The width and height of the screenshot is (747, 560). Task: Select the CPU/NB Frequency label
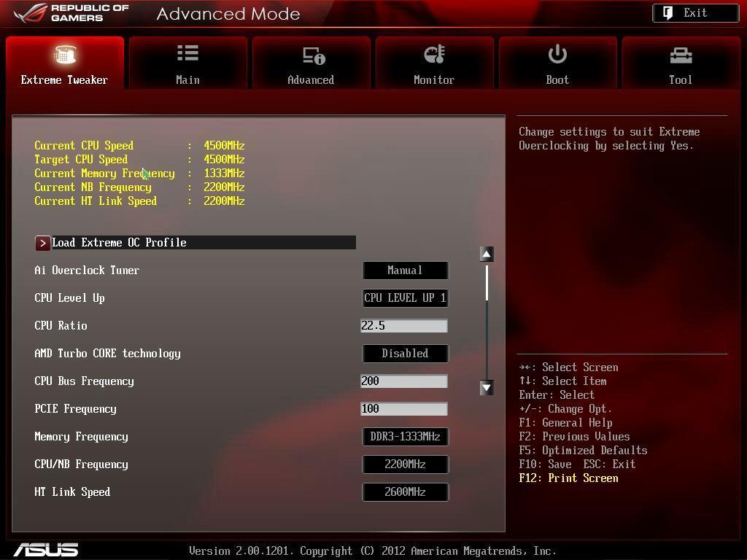tap(81, 464)
